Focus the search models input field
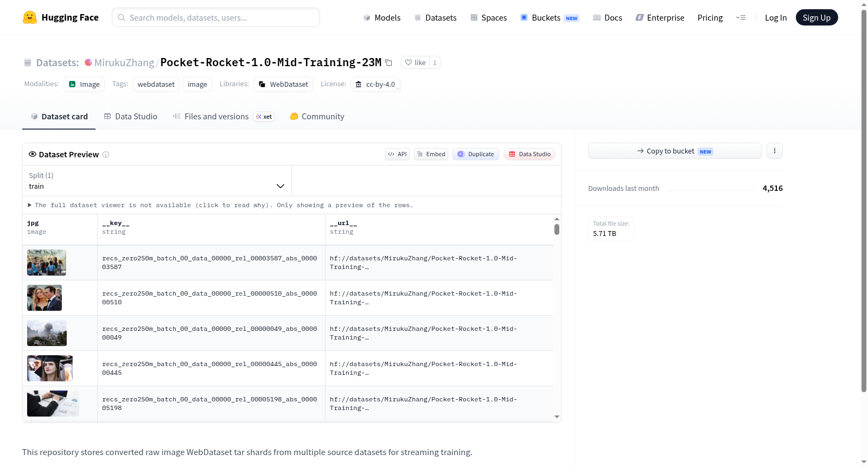The width and height of the screenshot is (868, 467). click(216, 17)
